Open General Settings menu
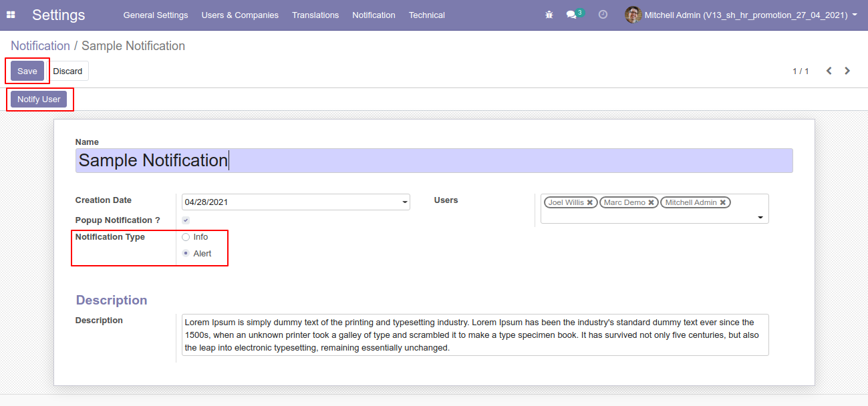 [x=156, y=15]
